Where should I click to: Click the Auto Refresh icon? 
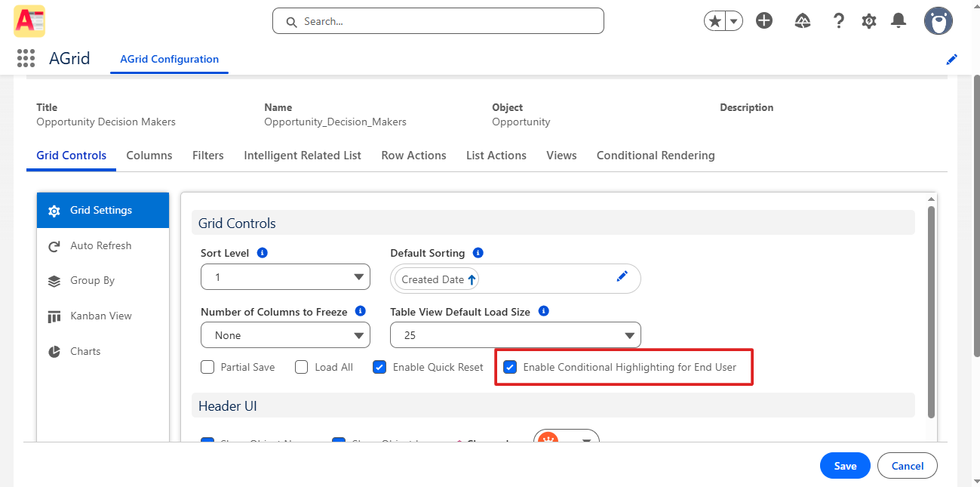(x=54, y=246)
